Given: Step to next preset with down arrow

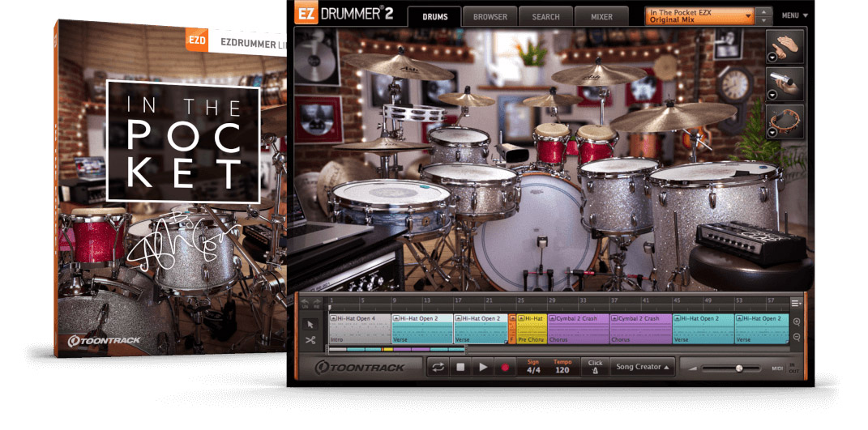Looking at the screenshot, I should pos(764,20).
